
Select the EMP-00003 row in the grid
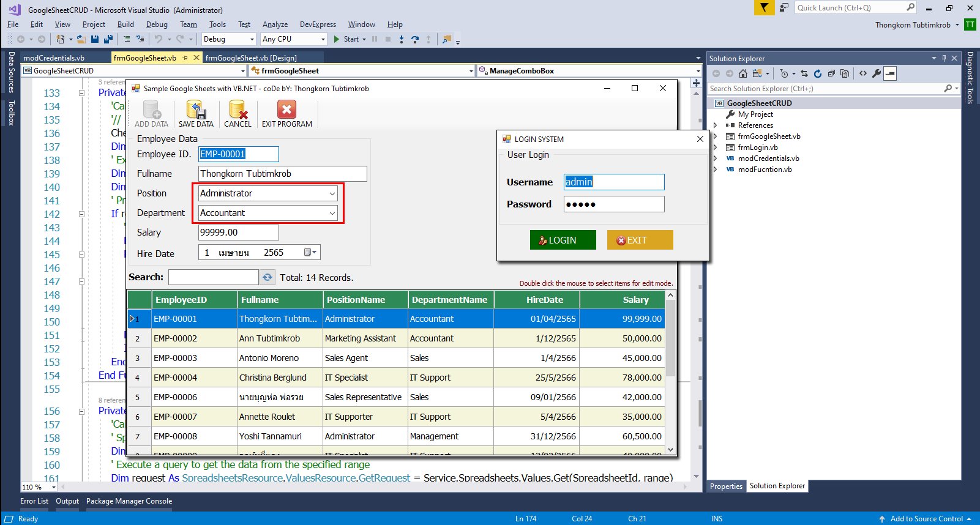(396, 358)
